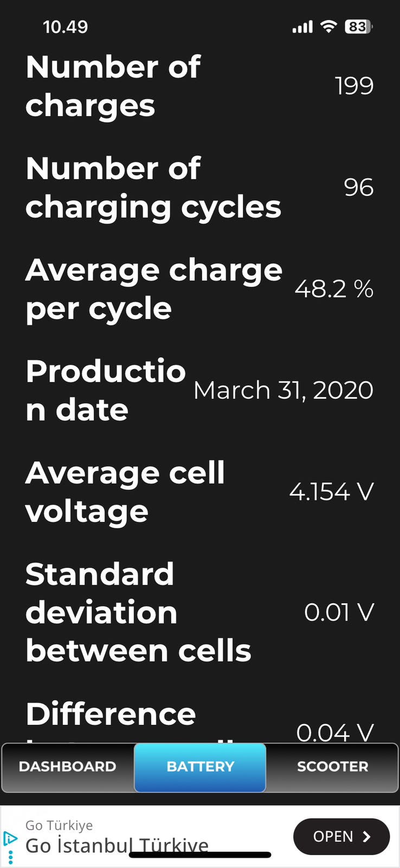Image resolution: width=400 pixels, height=868 pixels.
Task: Tap the status bar clock showing 10.49
Action: (65, 27)
